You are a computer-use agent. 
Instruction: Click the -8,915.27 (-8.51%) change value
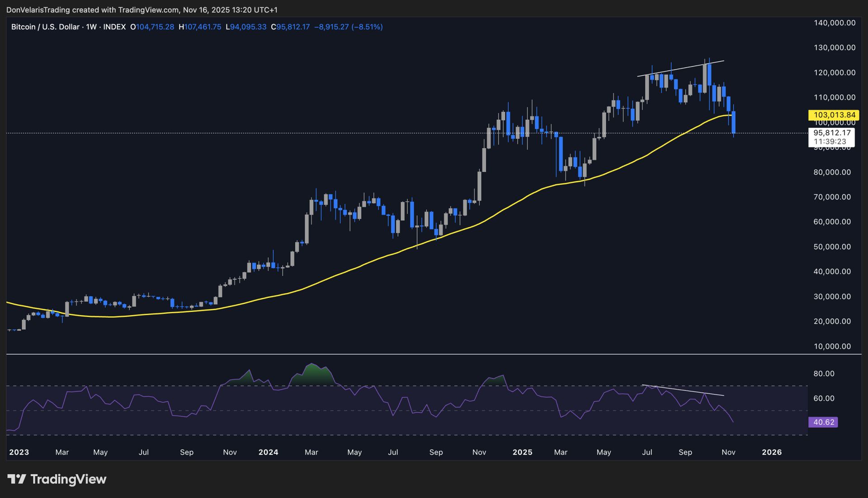349,27
